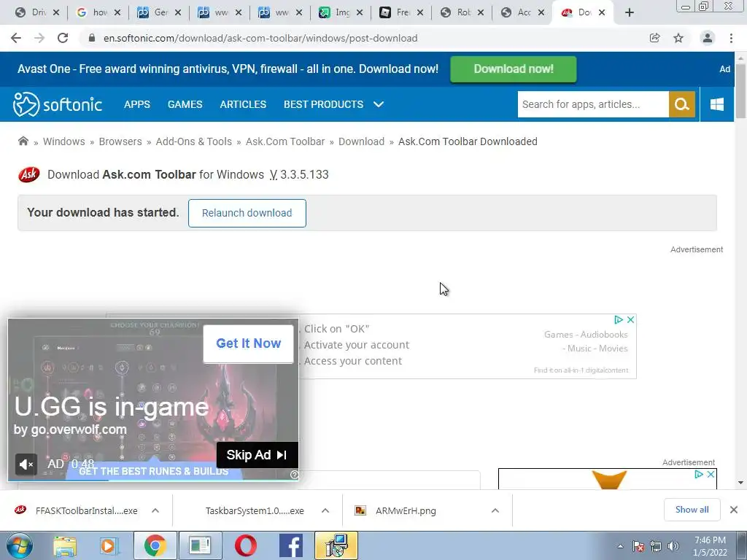Click Ask.Com Toolbar breadcrumb link
This screenshot has width=747, height=560.
click(x=285, y=141)
